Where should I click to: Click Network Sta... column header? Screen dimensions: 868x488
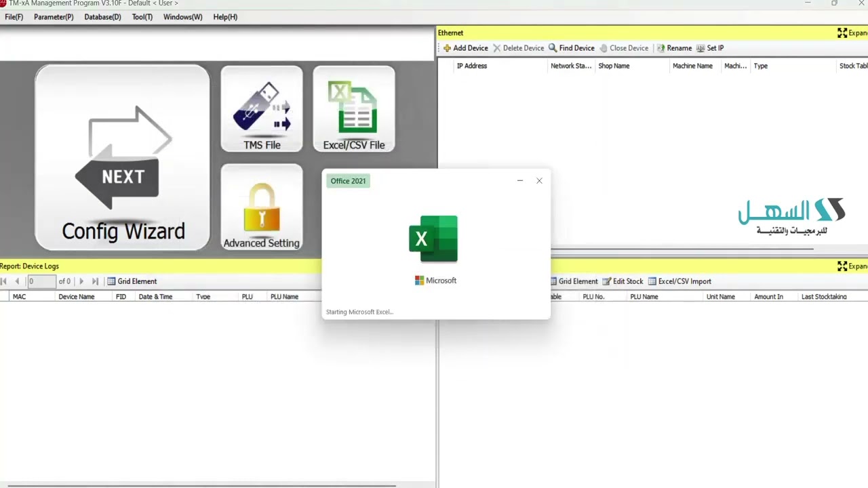coord(571,66)
